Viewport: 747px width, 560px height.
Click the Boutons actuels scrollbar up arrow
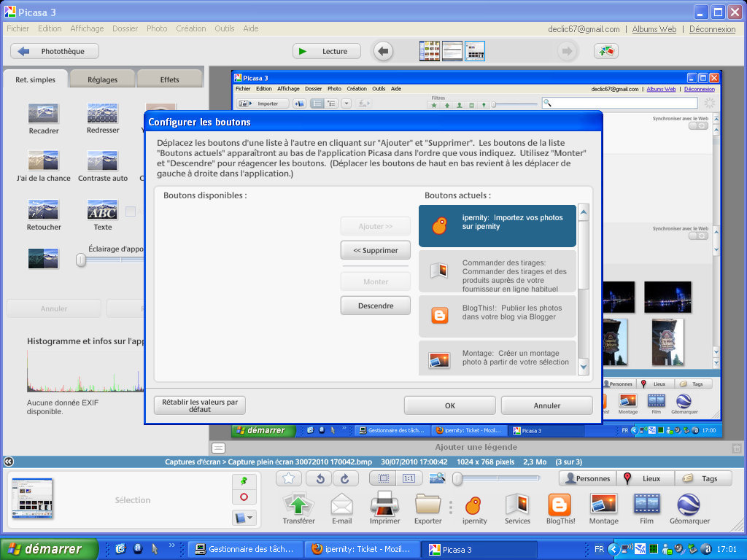point(584,212)
